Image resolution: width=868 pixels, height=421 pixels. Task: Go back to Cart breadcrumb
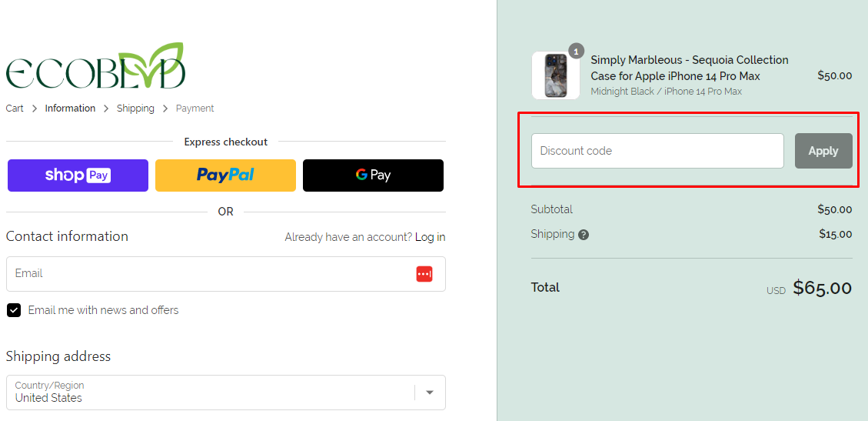[15, 109]
